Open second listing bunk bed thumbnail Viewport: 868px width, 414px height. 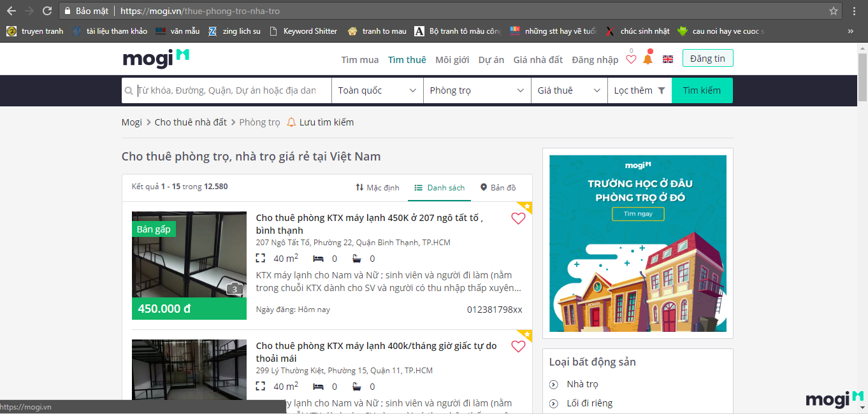[x=189, y=369]
